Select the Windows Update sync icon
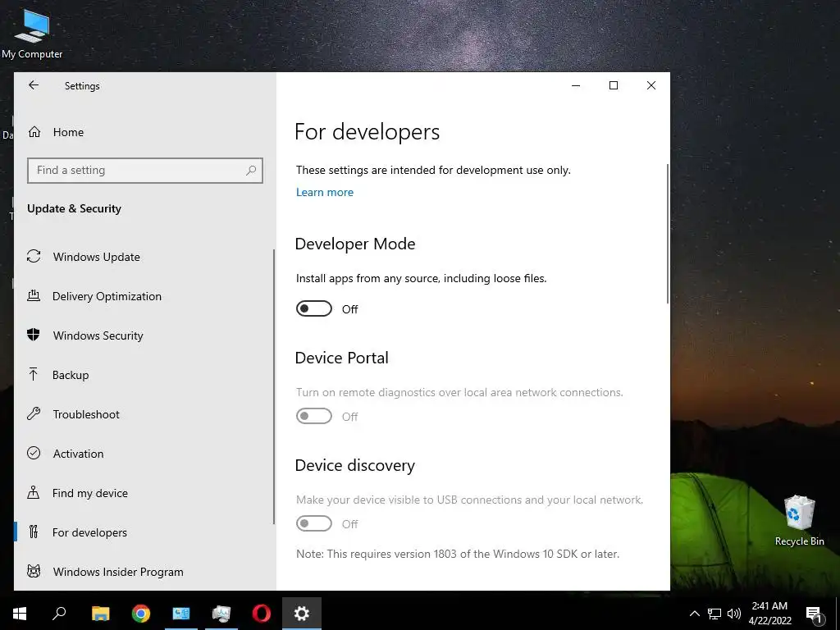This screenshot has height=630, width=840. click(x=34, y=257)
